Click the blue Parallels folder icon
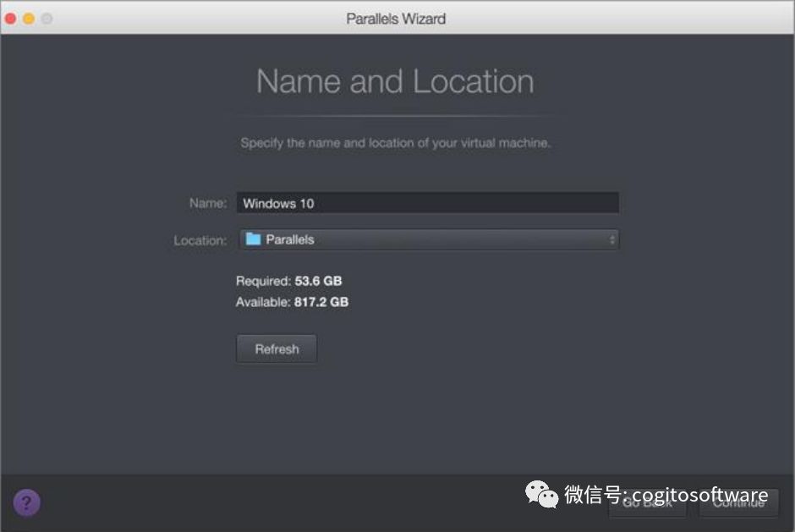 click(x=253, y=239)
